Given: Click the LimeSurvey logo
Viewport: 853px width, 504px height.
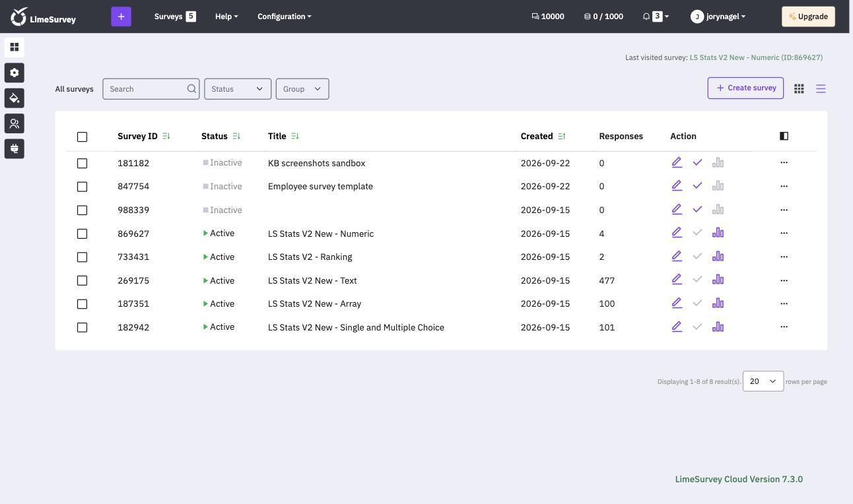Looking at the screenshot, I should (x=44, y=16).
